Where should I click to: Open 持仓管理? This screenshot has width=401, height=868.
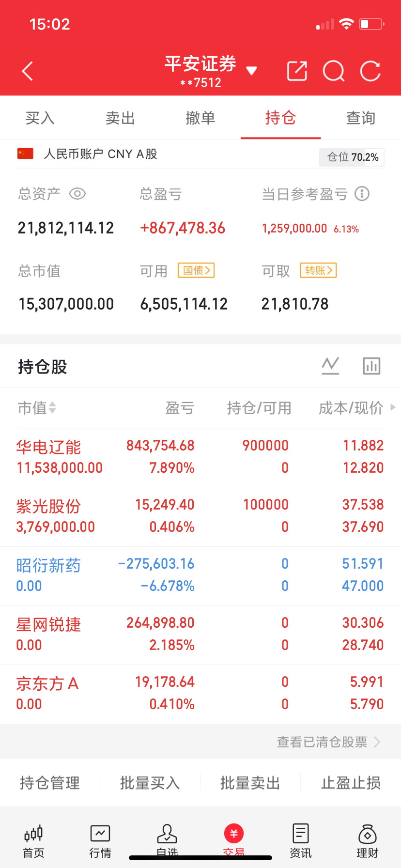click(x=50, y=783)
